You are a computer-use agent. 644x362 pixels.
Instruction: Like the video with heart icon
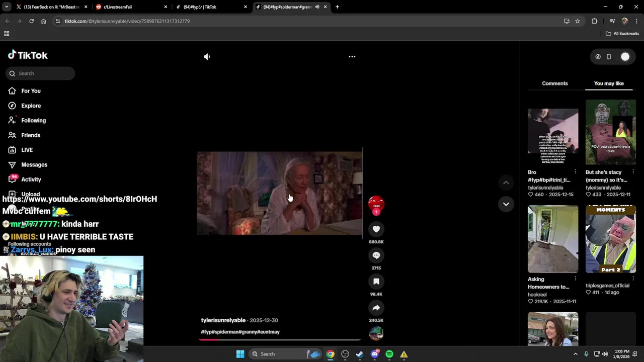pyautogui.click(x=376, y=229)
